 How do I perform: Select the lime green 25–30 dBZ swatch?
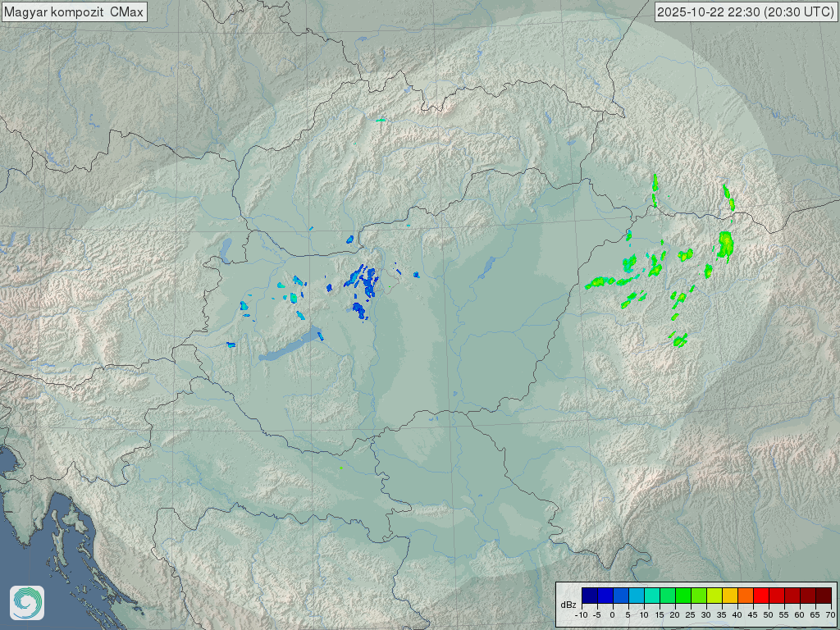click(699, 596)
